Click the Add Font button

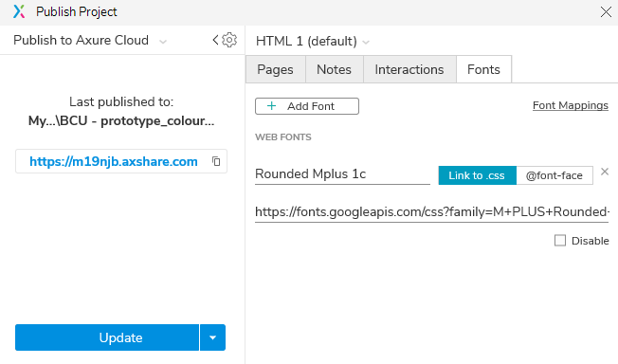(x=307, y=106)
